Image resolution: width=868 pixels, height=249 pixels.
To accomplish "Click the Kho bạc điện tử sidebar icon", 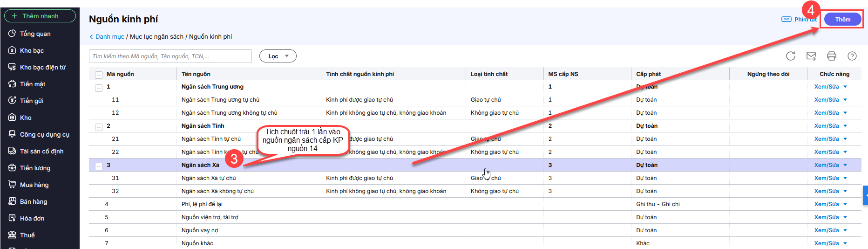I will [x=12, y=67].
